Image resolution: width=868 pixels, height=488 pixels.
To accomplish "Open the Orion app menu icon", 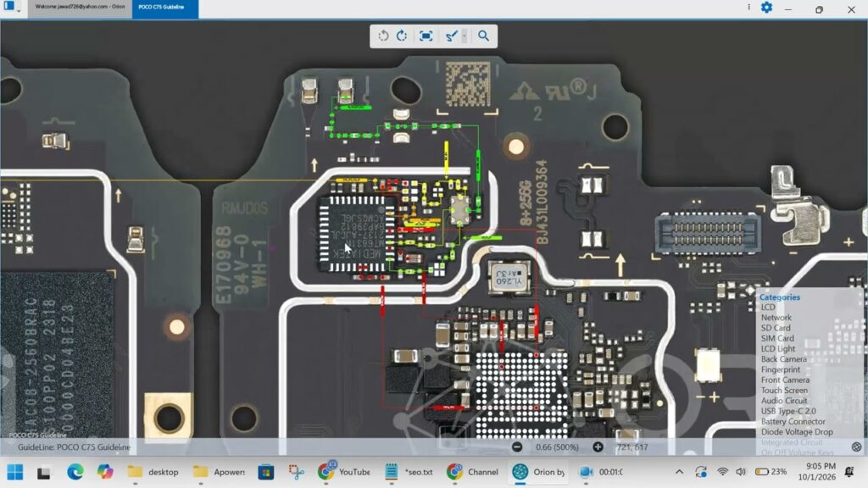I will click(8, 6).
